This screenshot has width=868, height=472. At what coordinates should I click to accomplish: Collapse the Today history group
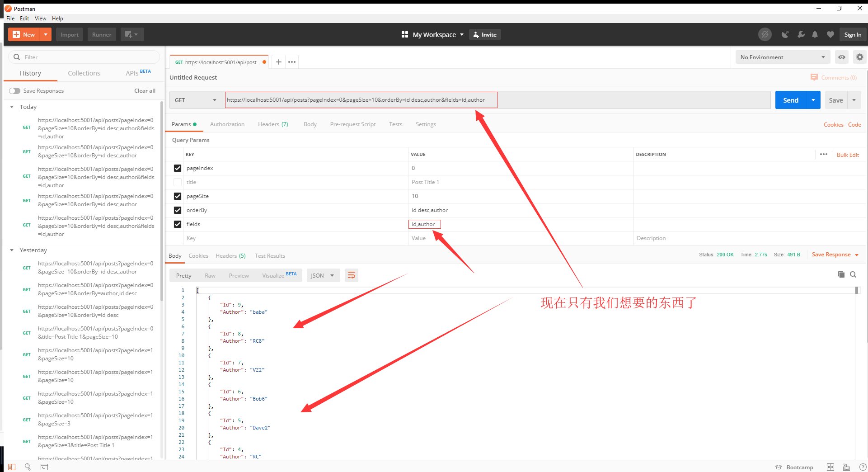click(x=12, y=107)
